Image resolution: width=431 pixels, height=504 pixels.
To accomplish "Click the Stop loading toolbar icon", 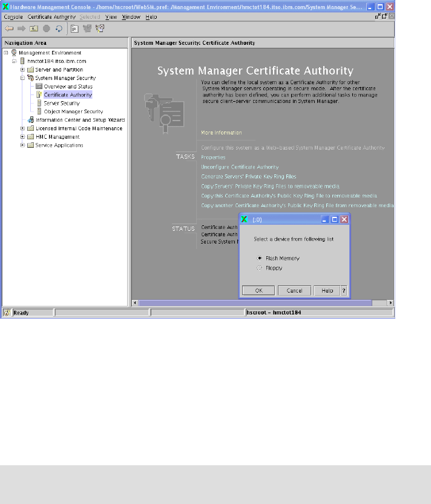I will tap(47, 28).
